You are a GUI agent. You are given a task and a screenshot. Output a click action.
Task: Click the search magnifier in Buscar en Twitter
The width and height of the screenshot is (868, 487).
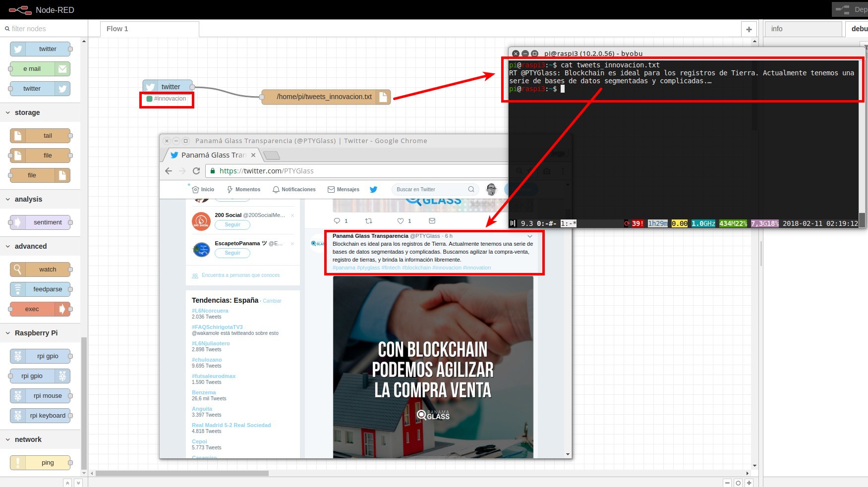click(471, 189)
